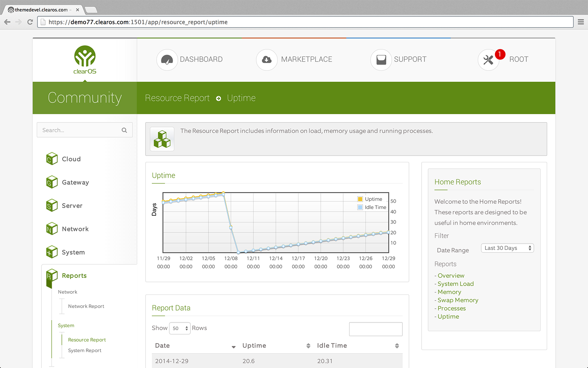
Task: Click the Community edition heading
Action: (85, 98)
